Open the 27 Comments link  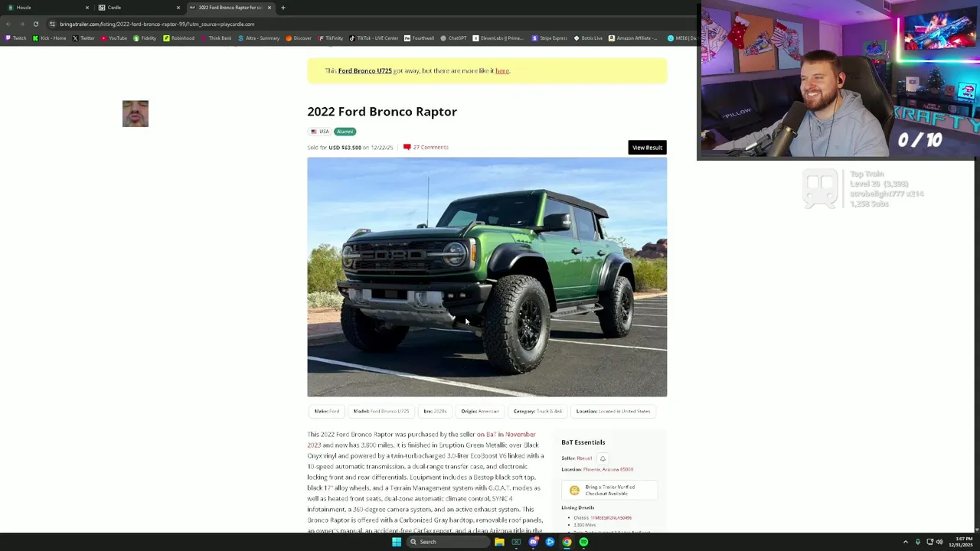426,147
